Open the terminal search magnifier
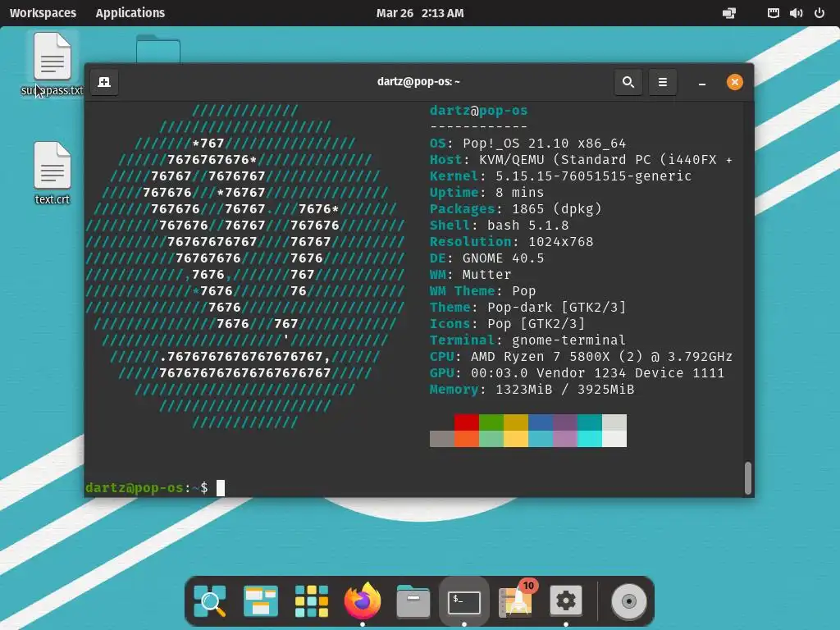840x630 pixels. pos(628,82)
